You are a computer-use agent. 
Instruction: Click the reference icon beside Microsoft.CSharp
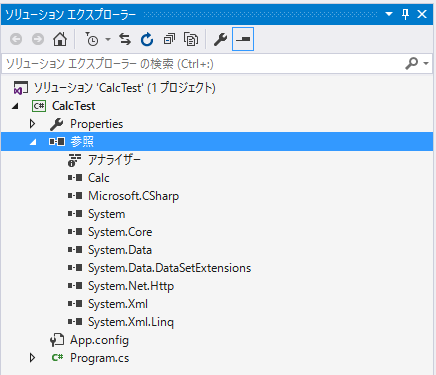tap(75, 196)
